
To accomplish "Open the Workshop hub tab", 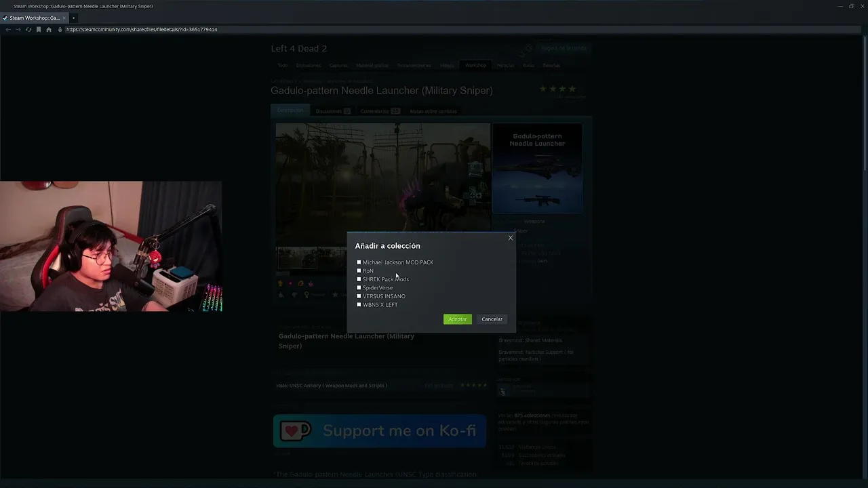I will 475,66.
